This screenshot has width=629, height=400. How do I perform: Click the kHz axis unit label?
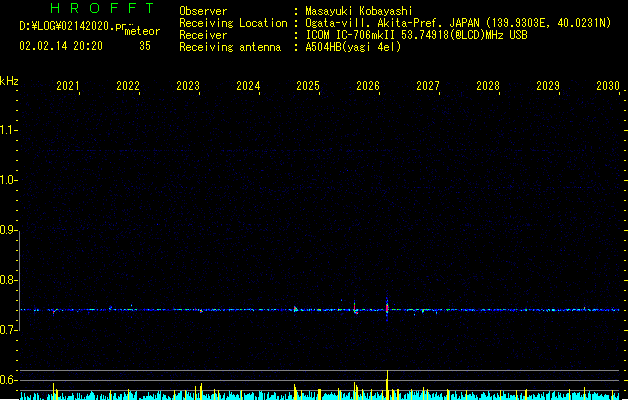(x=9, y=81)
